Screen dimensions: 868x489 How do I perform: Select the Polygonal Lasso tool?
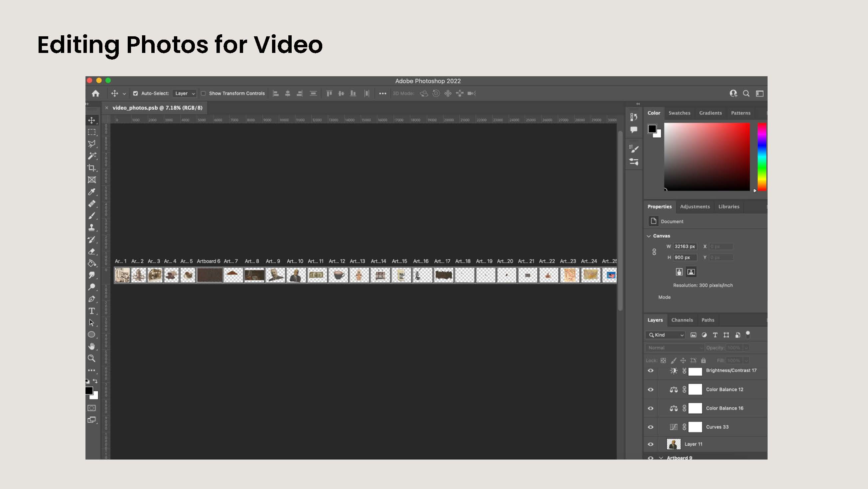pyautogui.click(x=91, y=144)
